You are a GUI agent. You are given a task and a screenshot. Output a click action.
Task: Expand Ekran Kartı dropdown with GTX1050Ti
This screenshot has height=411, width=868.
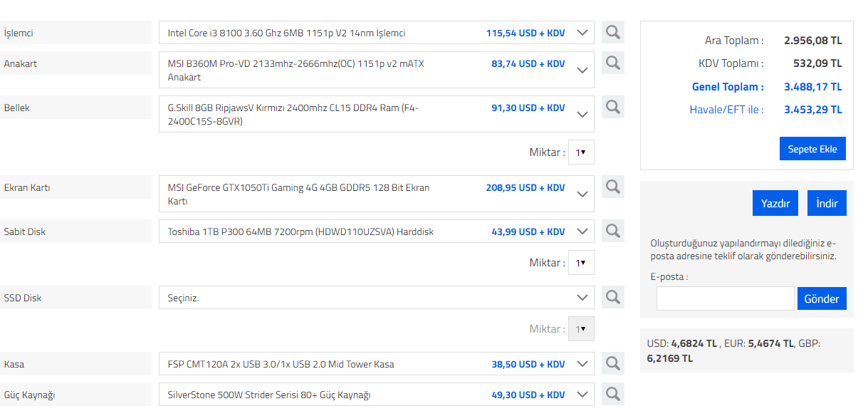pos(377,194)
